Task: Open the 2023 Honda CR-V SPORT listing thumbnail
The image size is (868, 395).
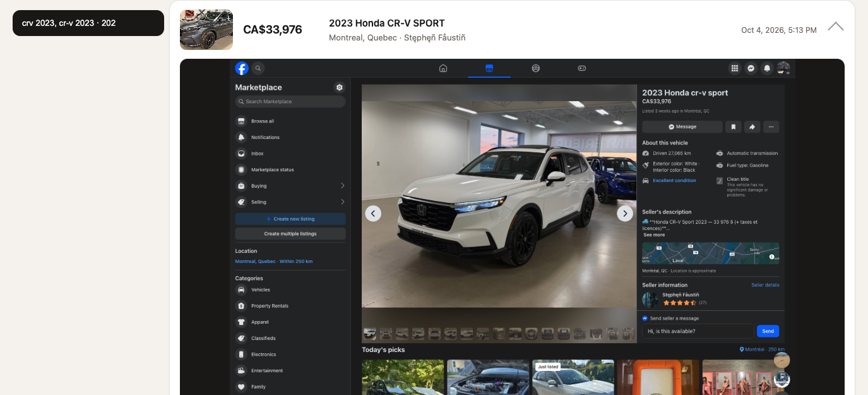Action: tap(206, 30)
